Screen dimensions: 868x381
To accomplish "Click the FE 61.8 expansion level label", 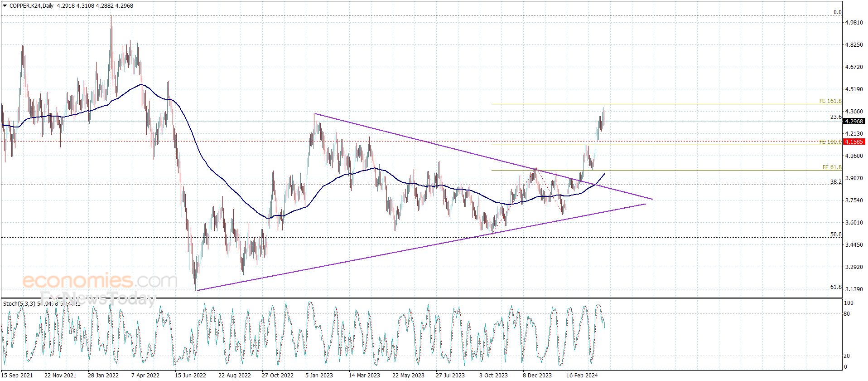I will [x=832, y=167].
